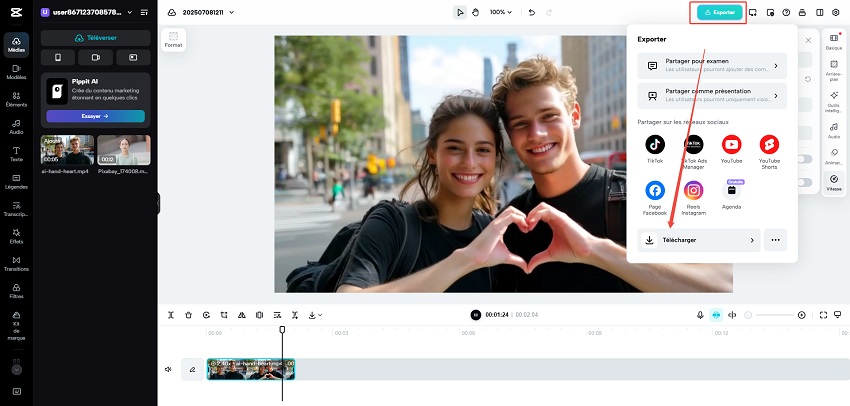
Task: Switch to the Basique tab
Action: 834,42
